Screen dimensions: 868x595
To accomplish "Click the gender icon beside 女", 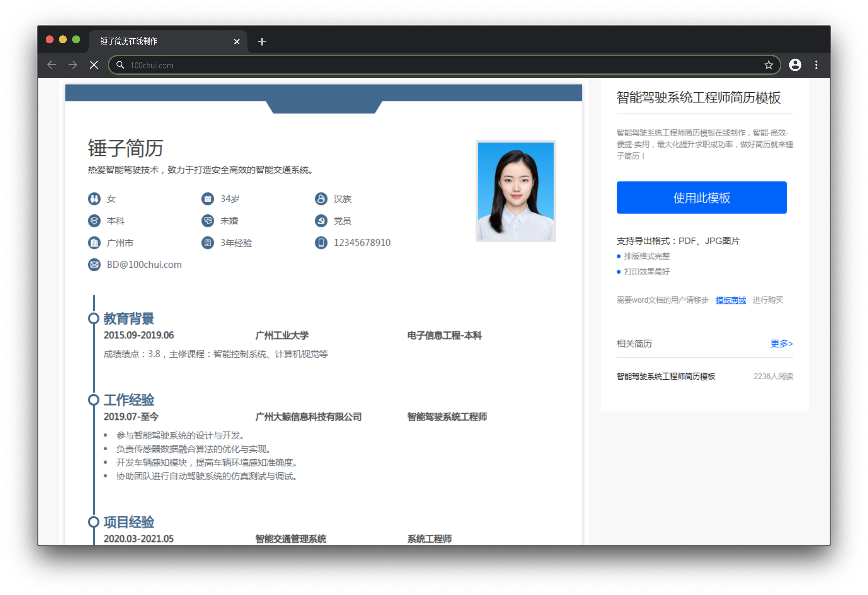I will [94, 199].
